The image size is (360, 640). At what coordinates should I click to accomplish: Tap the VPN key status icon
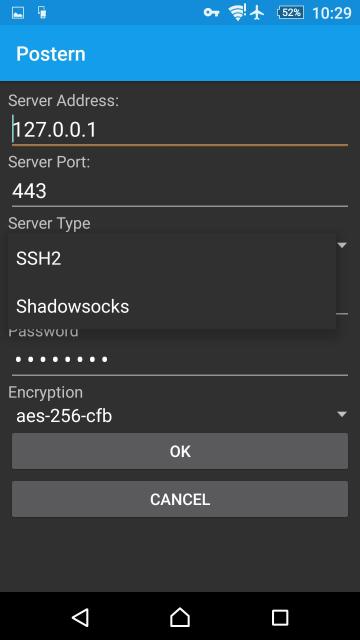tap(211, 13)
